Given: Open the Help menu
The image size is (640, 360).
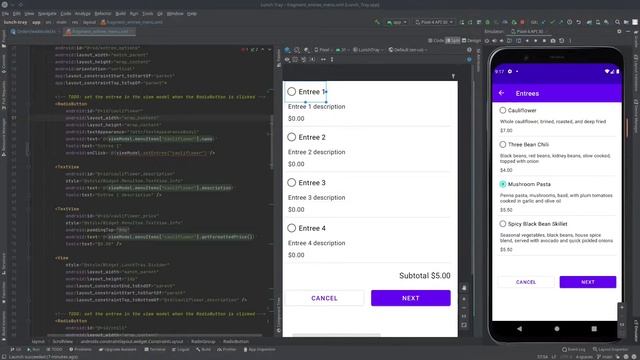Looking at the screenshot, I should 192,13.
